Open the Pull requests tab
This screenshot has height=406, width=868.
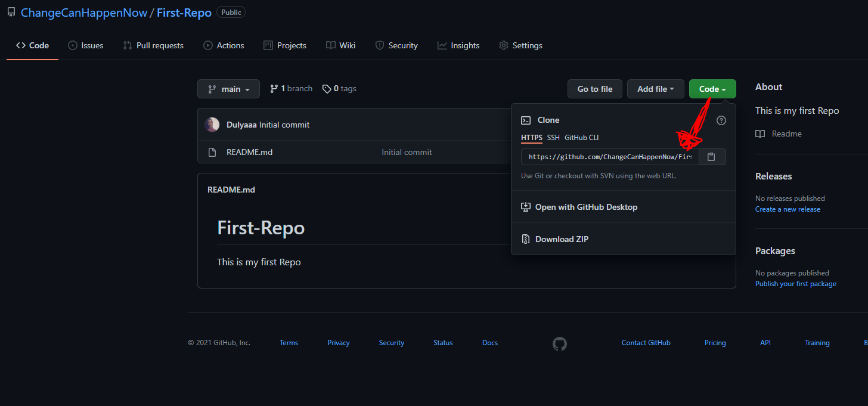[x=153, y=45]
